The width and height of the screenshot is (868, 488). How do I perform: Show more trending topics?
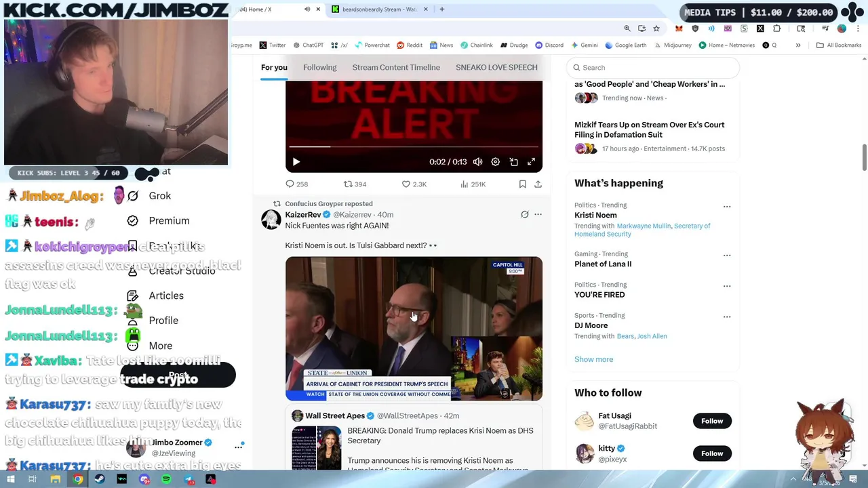[x=593, y=359]
